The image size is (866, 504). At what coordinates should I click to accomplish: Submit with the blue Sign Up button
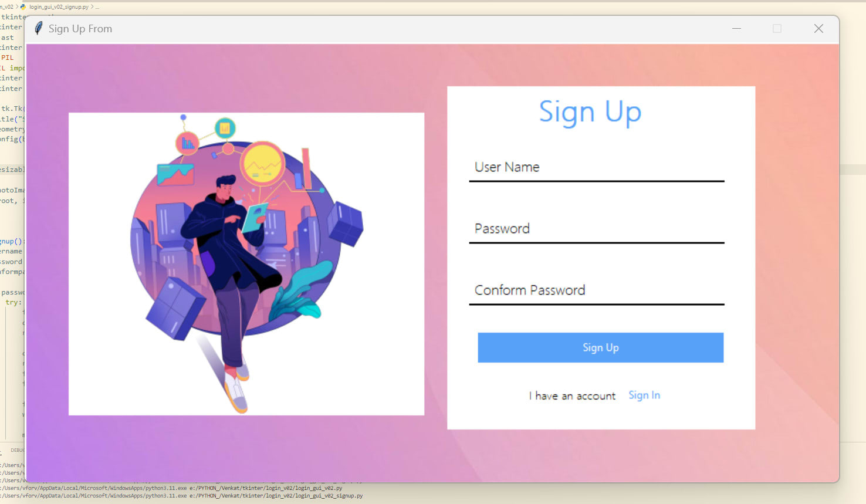coord(600,347)
